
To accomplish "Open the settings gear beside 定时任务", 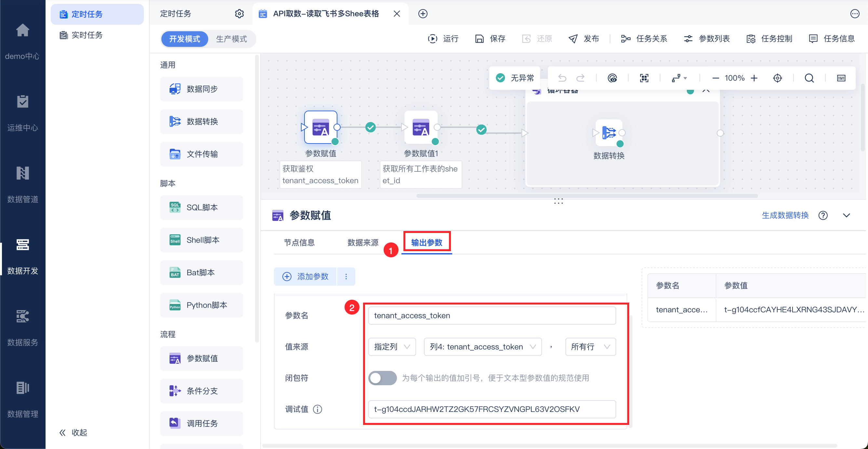I will pyautogui.click(x=239, y=14).
